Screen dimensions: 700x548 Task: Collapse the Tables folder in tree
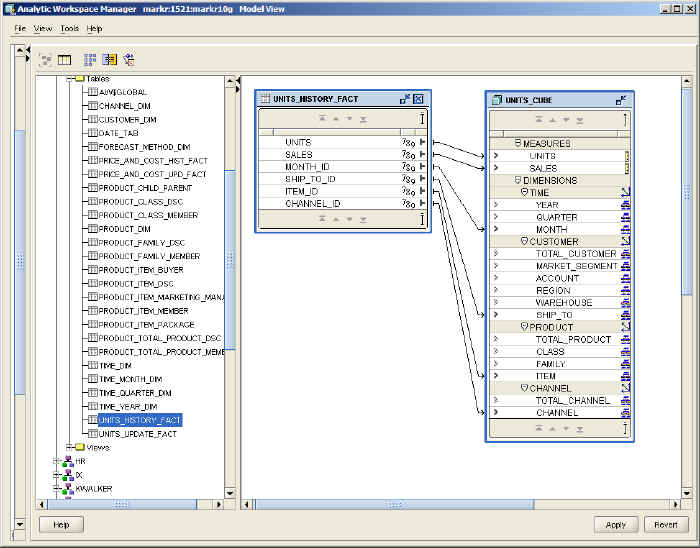coord(70,79)
